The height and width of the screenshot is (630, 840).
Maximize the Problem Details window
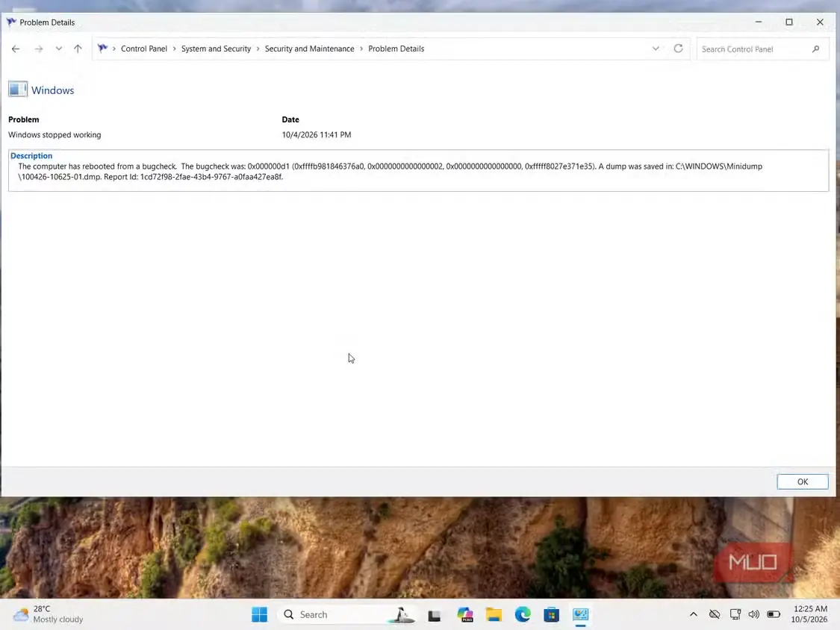(789, 22)
